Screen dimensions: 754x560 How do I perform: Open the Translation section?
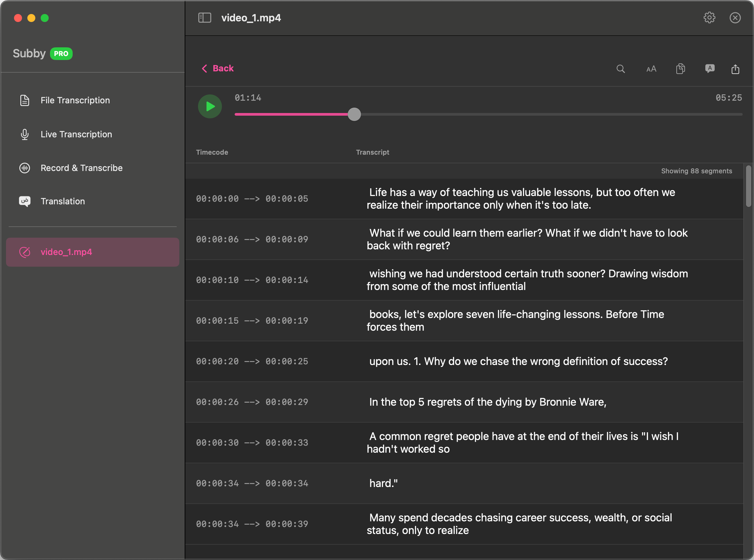point(63,201)
